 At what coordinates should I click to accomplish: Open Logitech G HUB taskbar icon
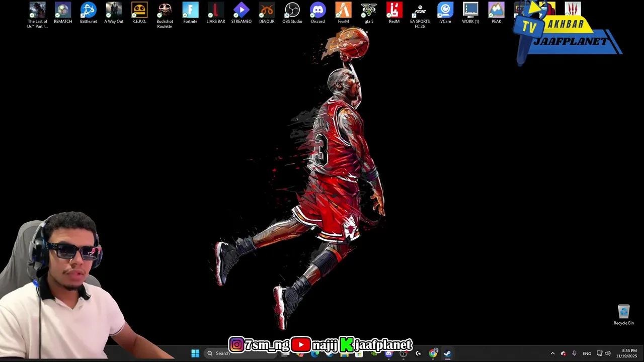tap(418, 353)
